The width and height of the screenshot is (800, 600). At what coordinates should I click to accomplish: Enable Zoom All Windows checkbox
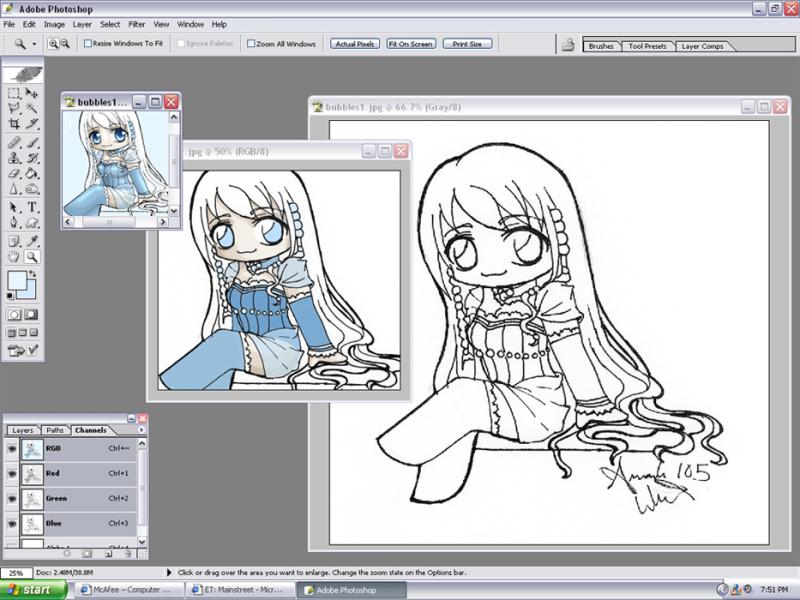pos(251,44)
